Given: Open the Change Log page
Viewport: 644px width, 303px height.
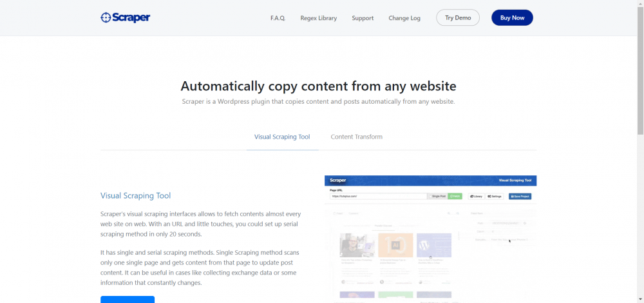Looking at the screenshot, I should (x=404, y=18).
